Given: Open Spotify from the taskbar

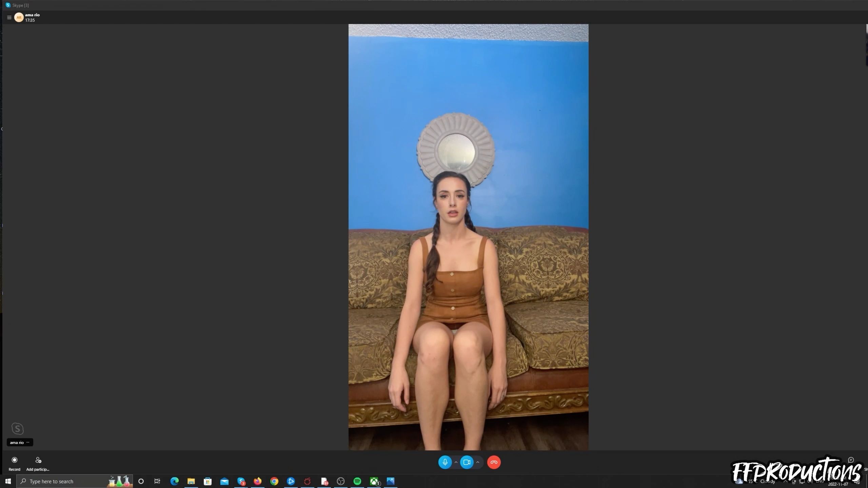Looking at the screenshot, I should pyautogui.click(x=357, y=481).
